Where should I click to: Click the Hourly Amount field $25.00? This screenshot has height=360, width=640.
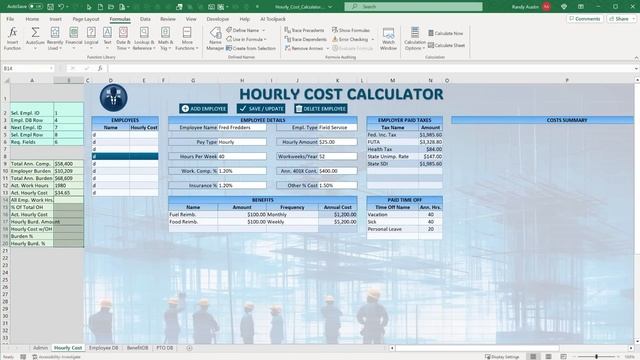click(337, 142)
